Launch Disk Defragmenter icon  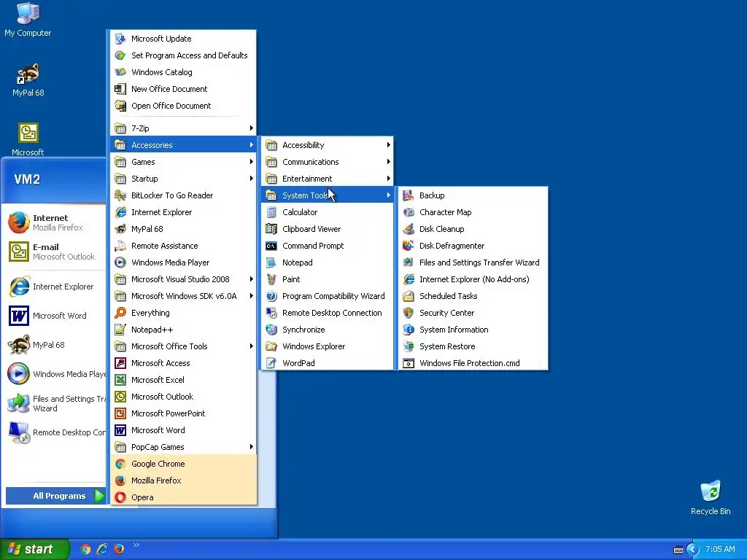pyautogui.click(x=409, y=246)
